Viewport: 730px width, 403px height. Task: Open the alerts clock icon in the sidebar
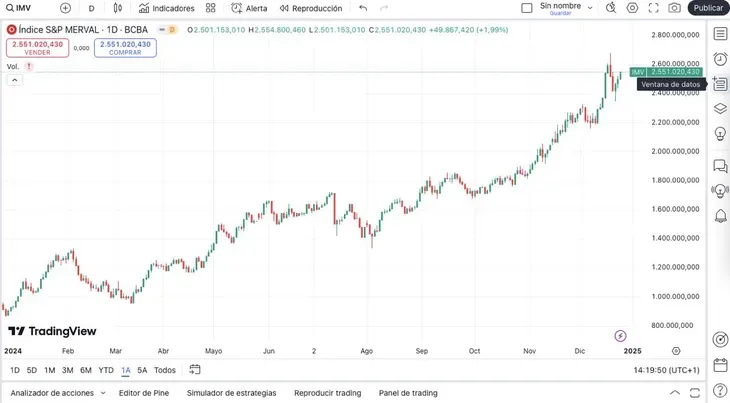720,59
